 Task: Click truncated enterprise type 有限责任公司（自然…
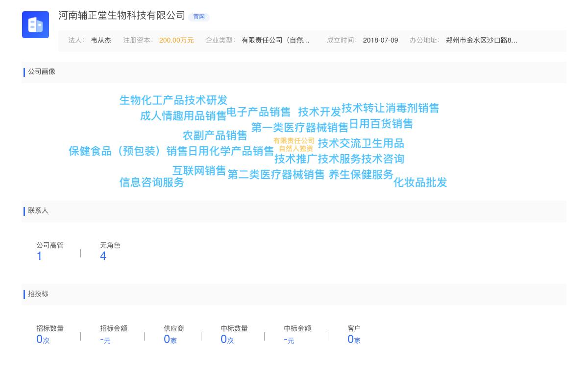[275, 40]
